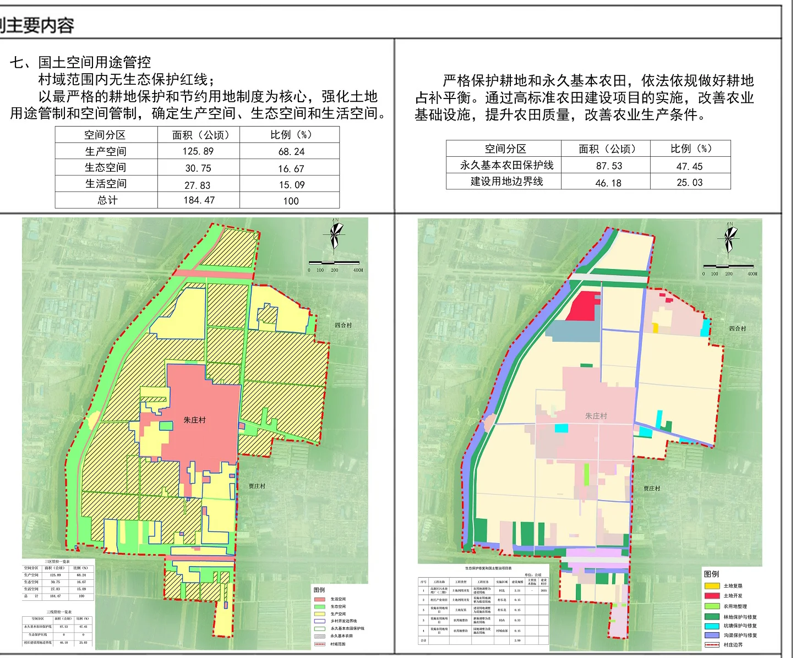The image size is (812, 658).
Task: Click the red 土地开发 legend swatch
Action: point(712,596)
